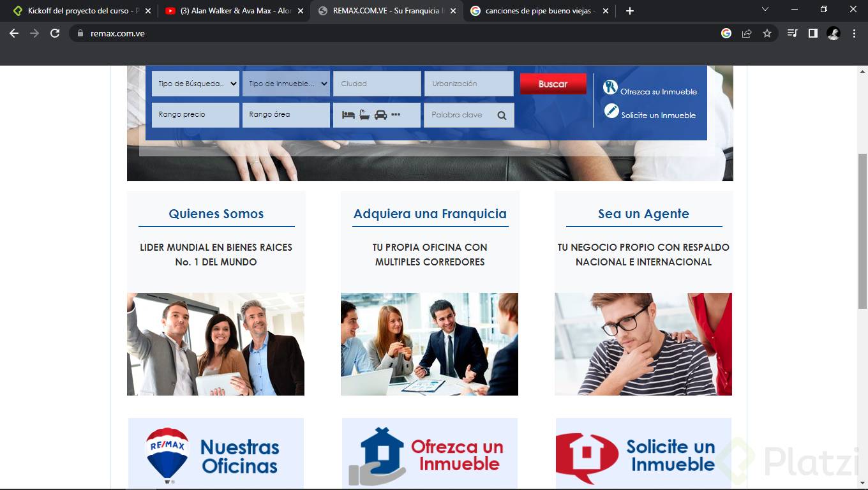Switch to Kickoff del proyecto del curso tab
Viewport: 868px width, 490px height.
click(82, 11)
